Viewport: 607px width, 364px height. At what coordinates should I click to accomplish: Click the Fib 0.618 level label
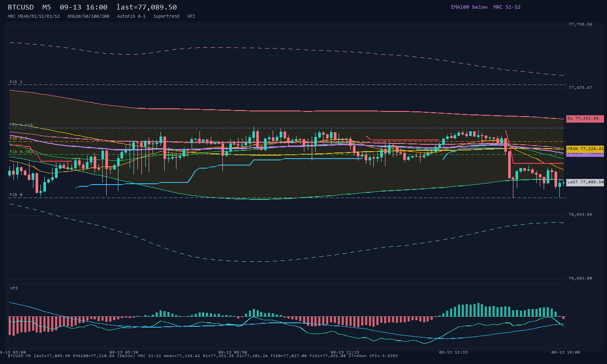pos(21,125)
